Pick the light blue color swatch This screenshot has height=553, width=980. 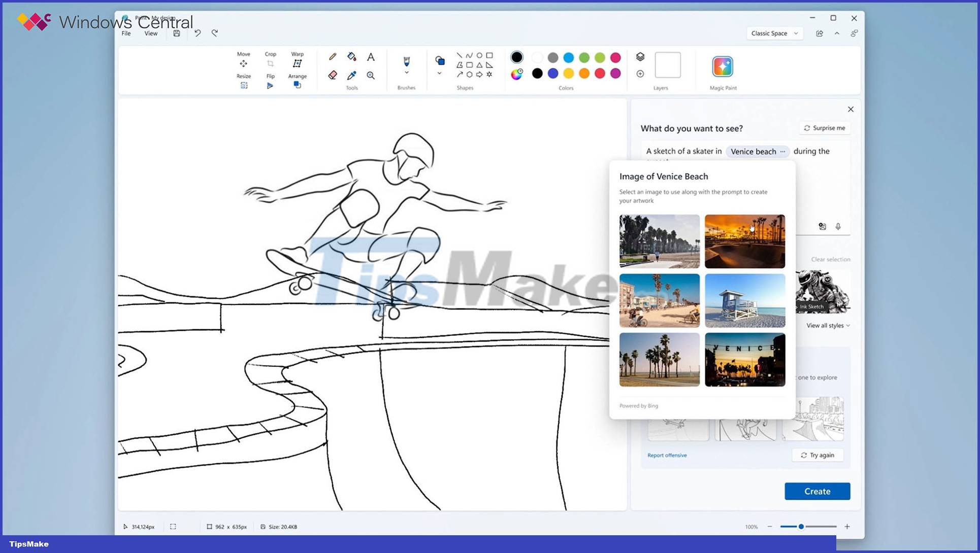pos(569,57)
